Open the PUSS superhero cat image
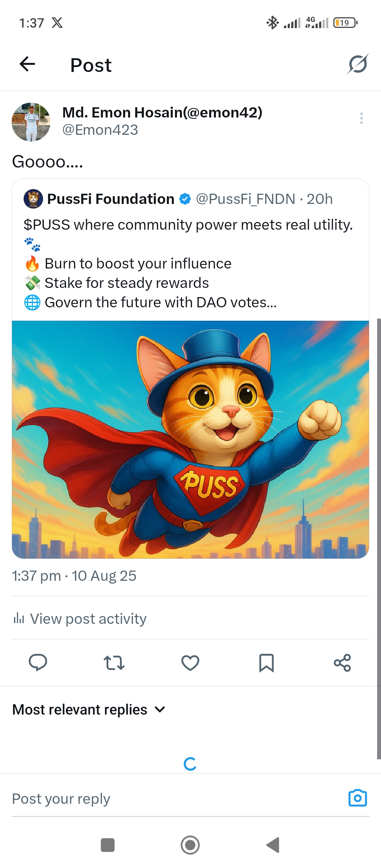 point(190,439)
